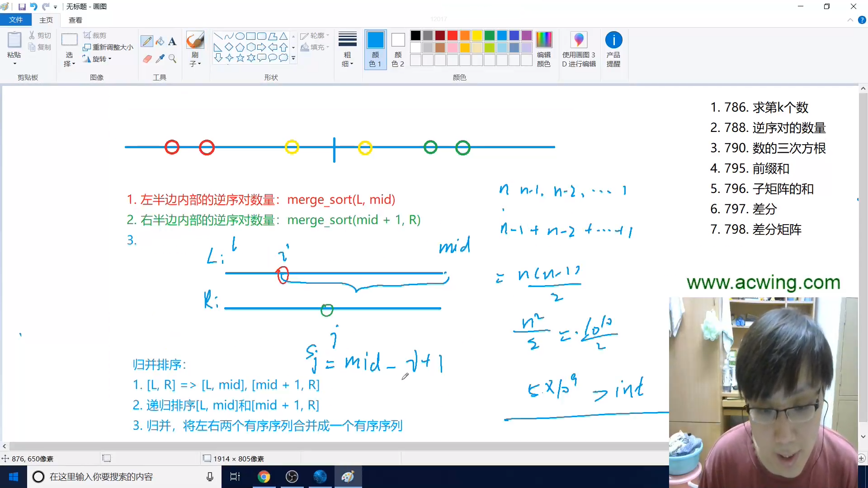Pick the green color swatch

(x=490, y=35)
